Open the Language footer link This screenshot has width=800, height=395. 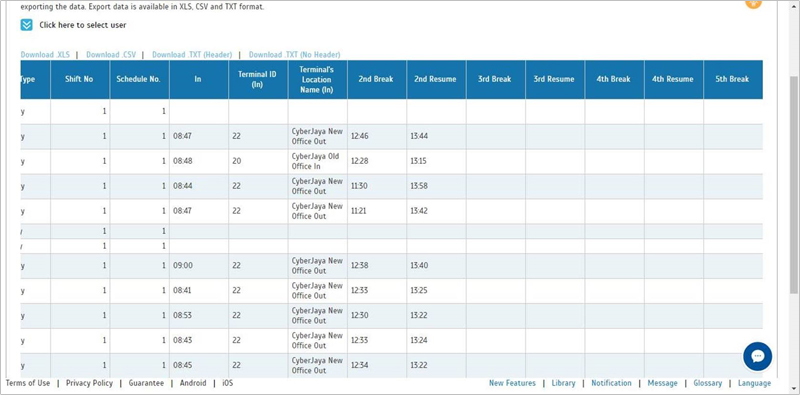[754, 383]
